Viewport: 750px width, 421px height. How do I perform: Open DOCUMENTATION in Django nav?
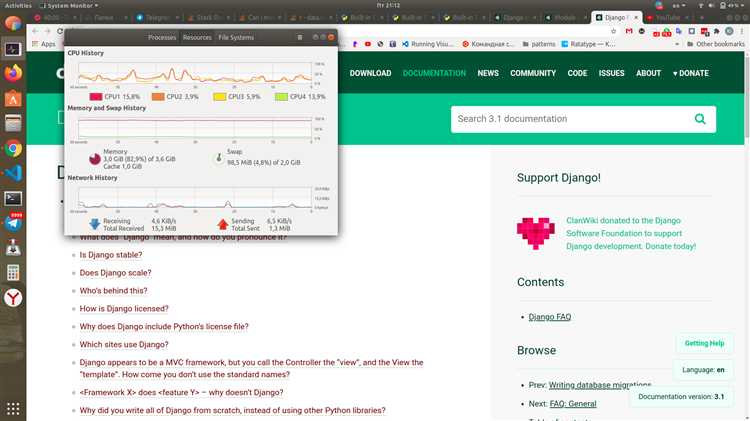click(434, 73)
